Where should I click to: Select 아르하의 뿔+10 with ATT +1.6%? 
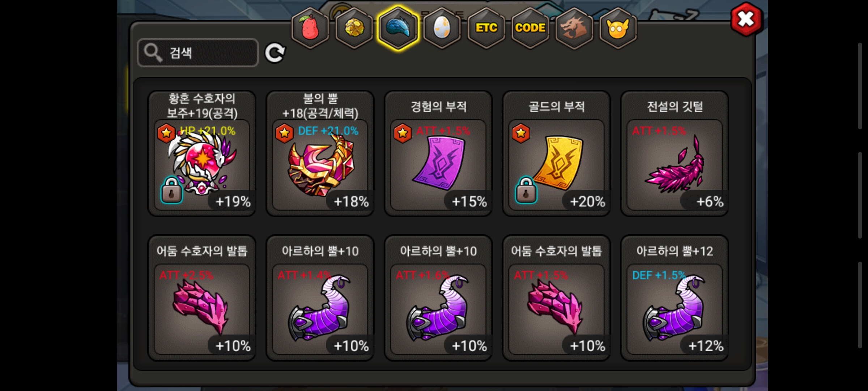tap(438, 298)
